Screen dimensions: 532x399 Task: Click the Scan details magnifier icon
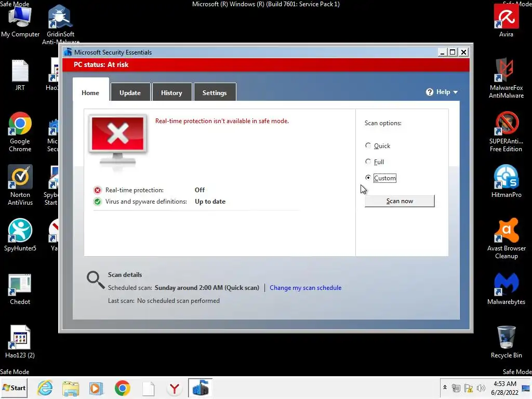96,280
